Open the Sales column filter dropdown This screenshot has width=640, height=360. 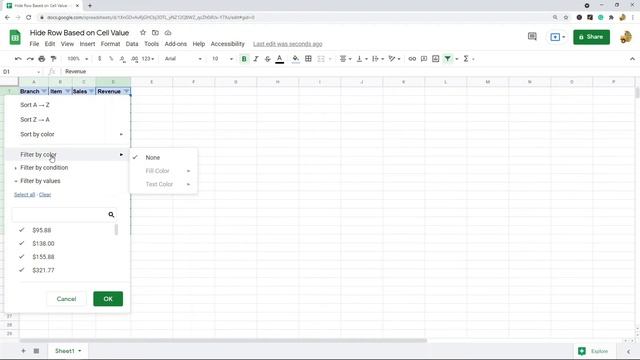click(91, 91)
